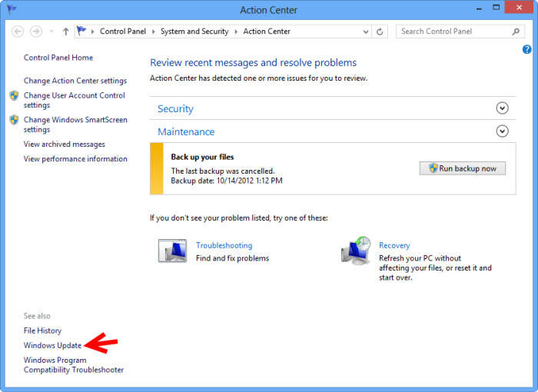Click the 'Backup date: 10/14/2012 1:12 PM' text
Viewport: 538px width, 392px height.
pyautogui.click(x=227, y=181)
